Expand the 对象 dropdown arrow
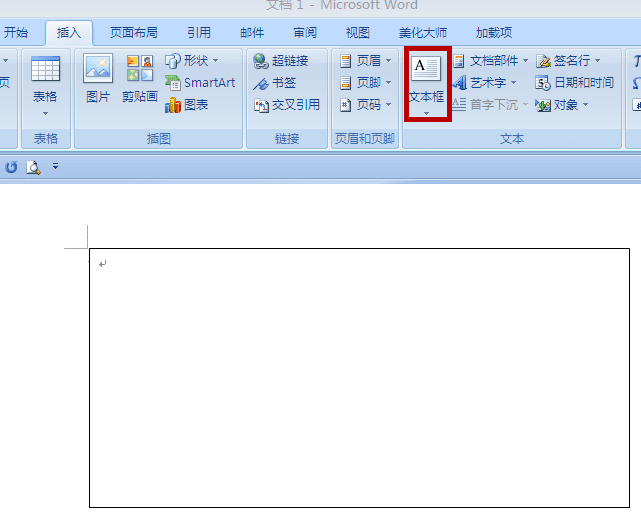 (585, 105)
